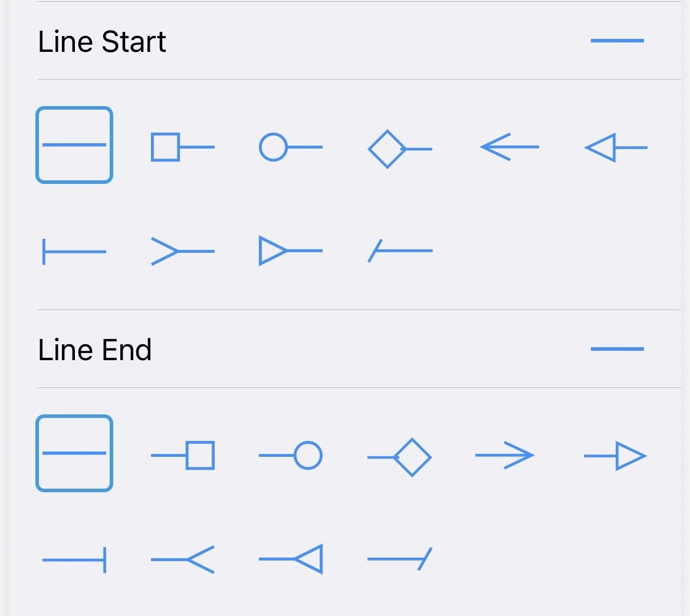Select plain line option under Line Start
The height and width of the screenshot is (616, 690).
74,145
